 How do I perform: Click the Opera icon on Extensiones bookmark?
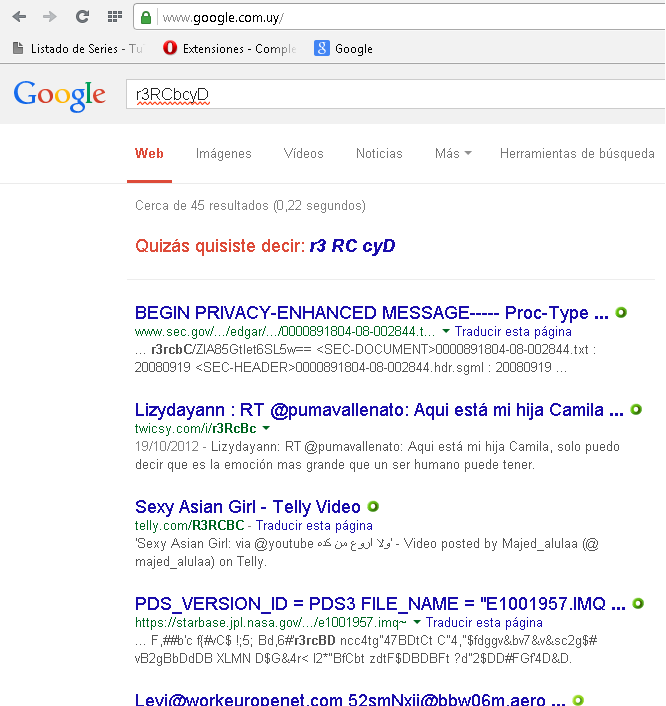170,48
